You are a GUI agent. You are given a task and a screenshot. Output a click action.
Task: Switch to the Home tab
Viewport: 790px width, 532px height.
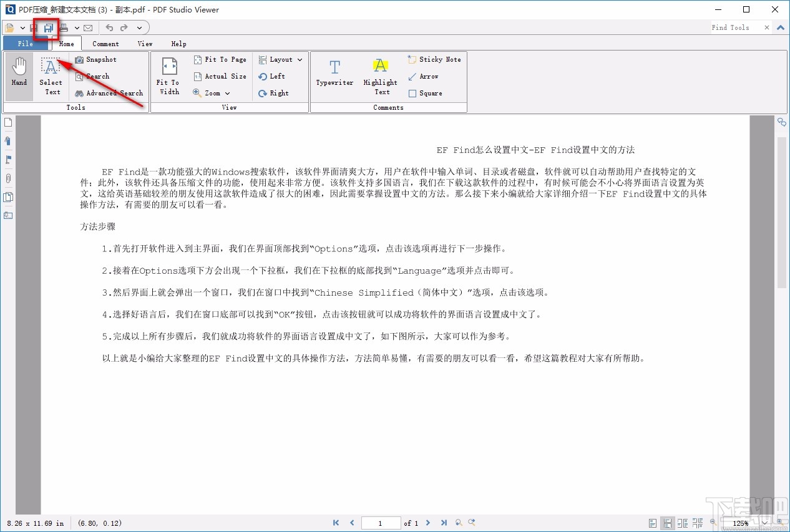point(67,44)
